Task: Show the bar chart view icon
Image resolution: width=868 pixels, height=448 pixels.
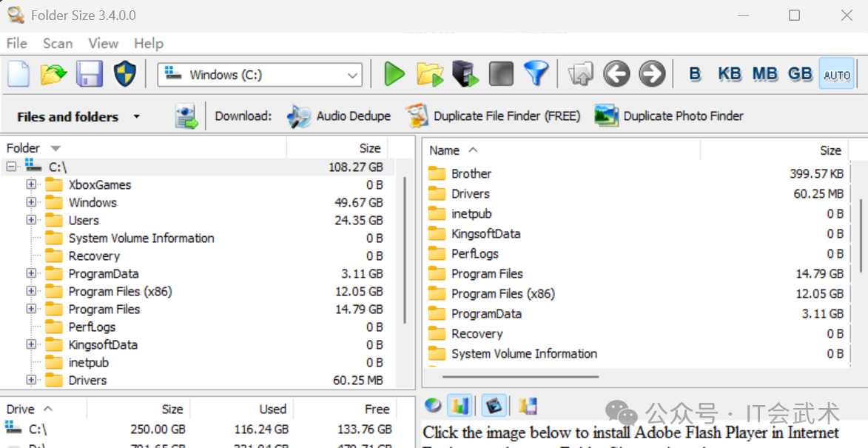Action: point(461,406)
